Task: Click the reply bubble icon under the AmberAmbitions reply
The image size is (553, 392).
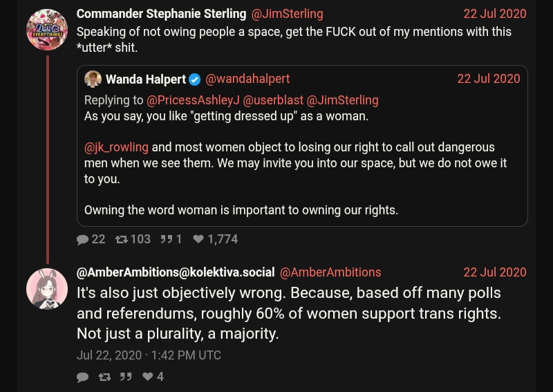Action: (83, 377)
